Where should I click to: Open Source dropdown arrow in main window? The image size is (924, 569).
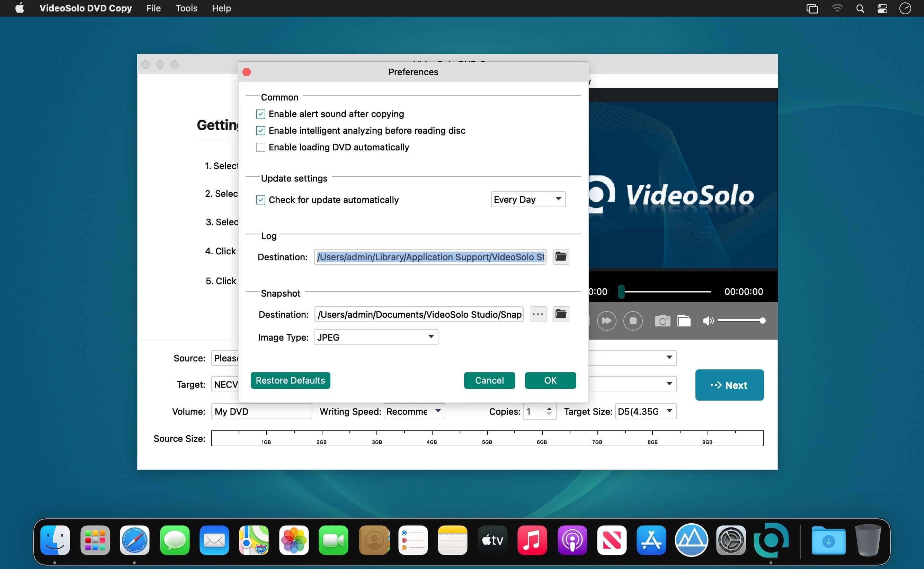click(669, 357)
